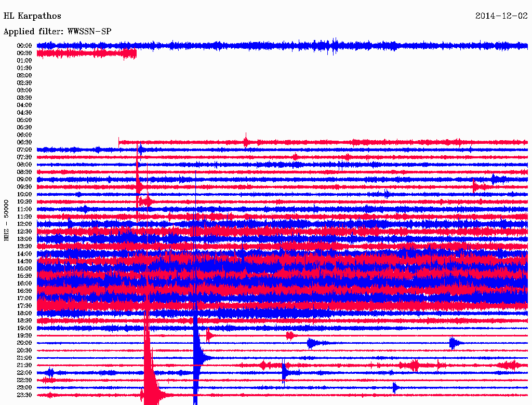This screenshot has height=405, width=532.
Task: Click the 12:30 time label
Action: (24, 232)
